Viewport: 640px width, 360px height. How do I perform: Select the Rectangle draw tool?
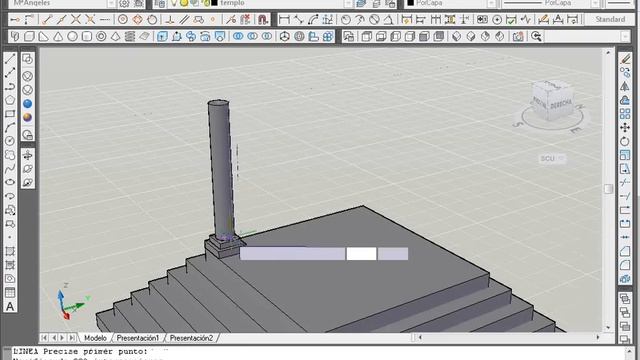coord(10,114)
